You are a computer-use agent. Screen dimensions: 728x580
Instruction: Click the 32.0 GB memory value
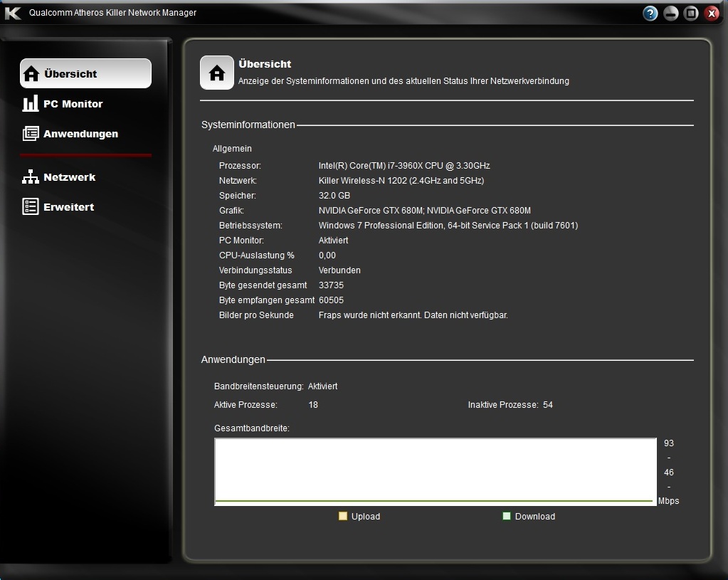tap(334, 196)
